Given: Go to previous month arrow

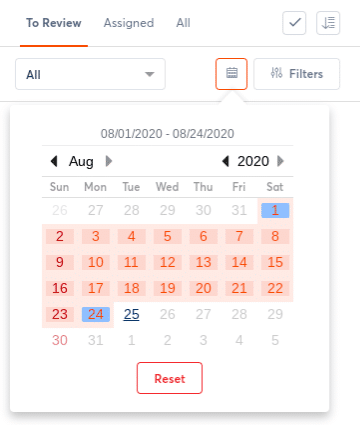Looking at the screenshot, I should click(54, 161).
